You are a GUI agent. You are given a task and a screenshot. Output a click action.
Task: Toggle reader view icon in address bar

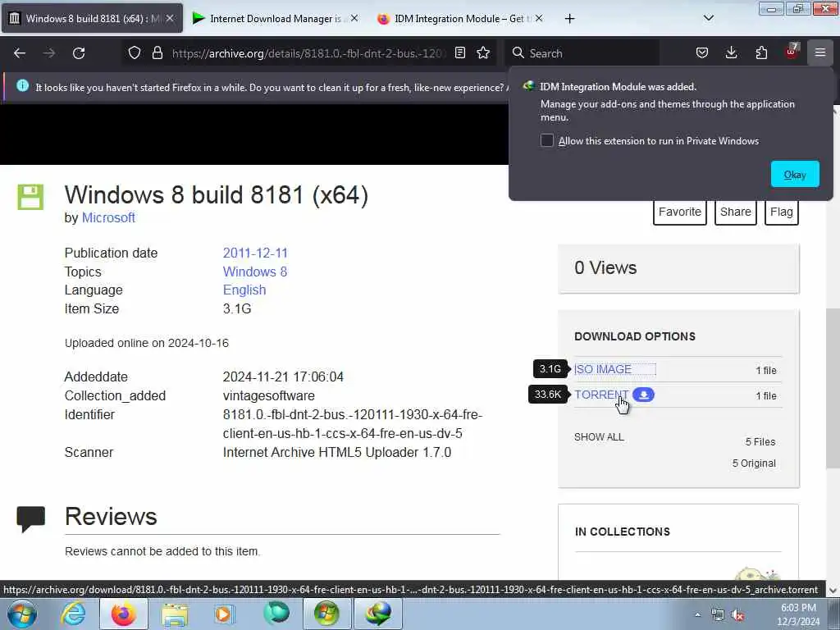tap(459, 52)
